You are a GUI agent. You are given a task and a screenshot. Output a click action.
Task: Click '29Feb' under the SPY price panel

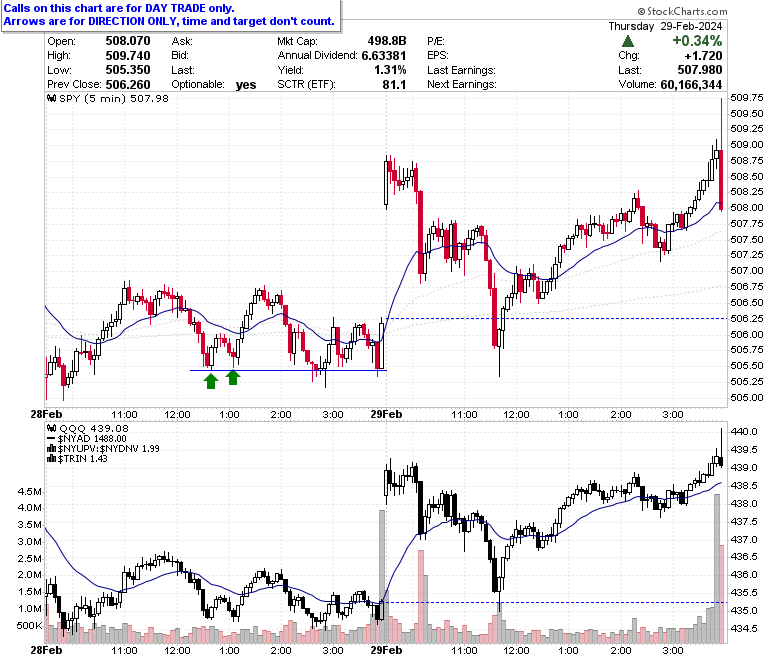386,414
